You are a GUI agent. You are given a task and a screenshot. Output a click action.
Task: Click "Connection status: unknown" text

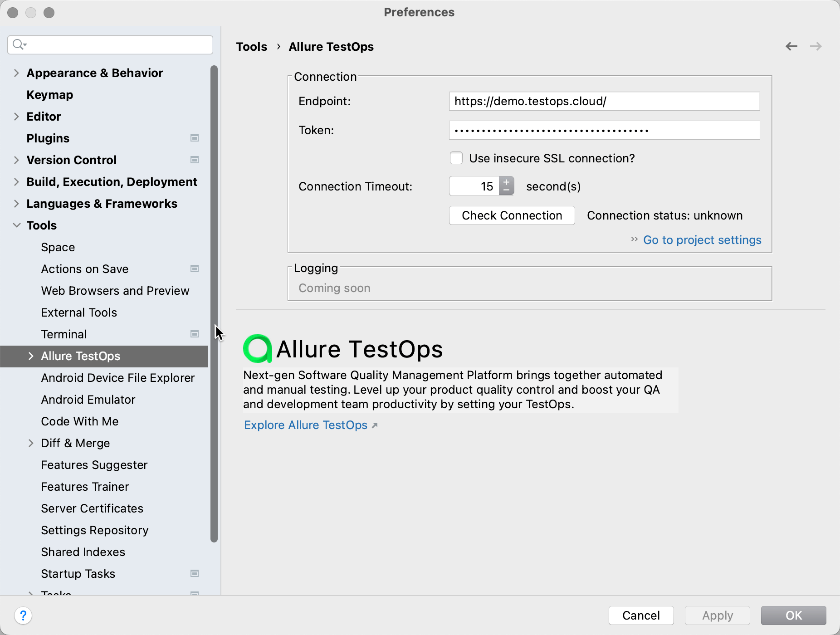665,215
